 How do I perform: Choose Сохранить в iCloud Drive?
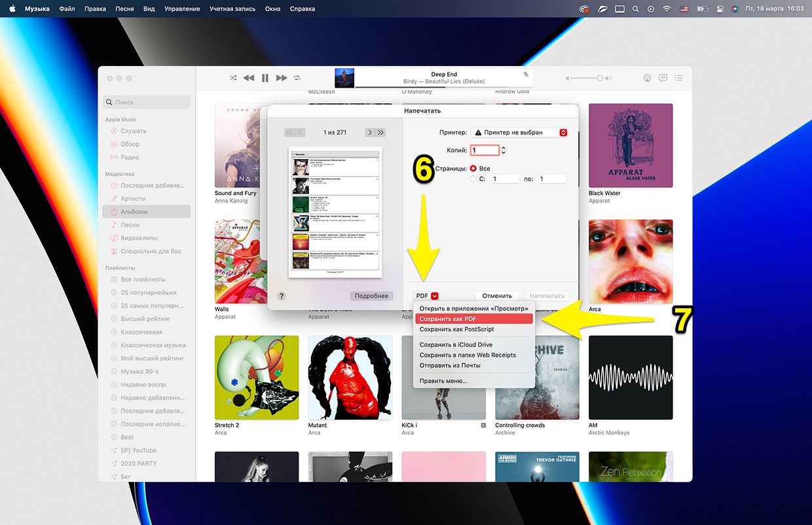pos(474,344)
